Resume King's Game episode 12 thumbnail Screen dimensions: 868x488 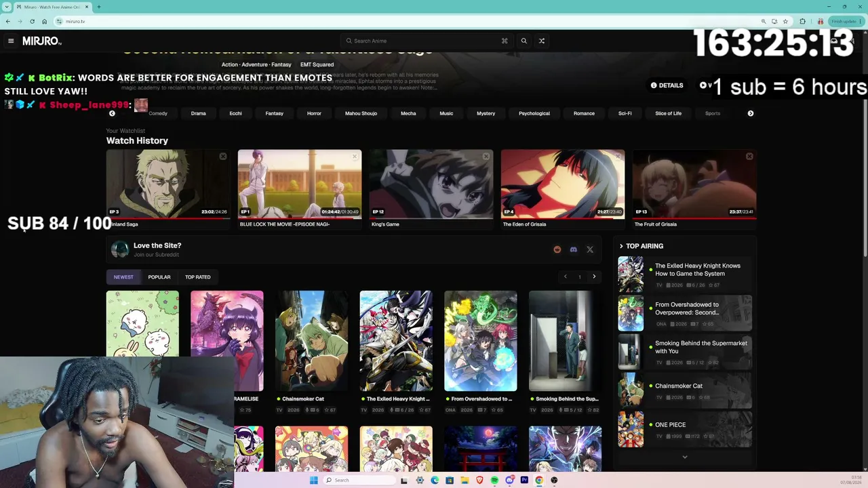coord(431,184)
